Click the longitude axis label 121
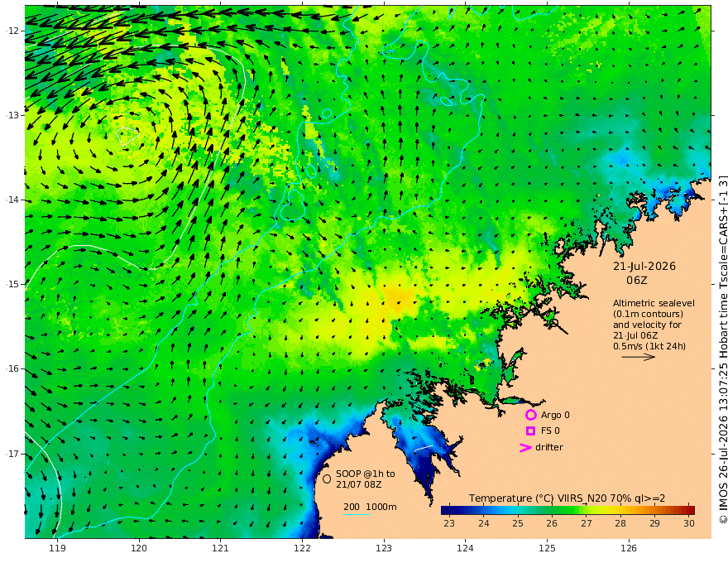 [x=221, y=548]
